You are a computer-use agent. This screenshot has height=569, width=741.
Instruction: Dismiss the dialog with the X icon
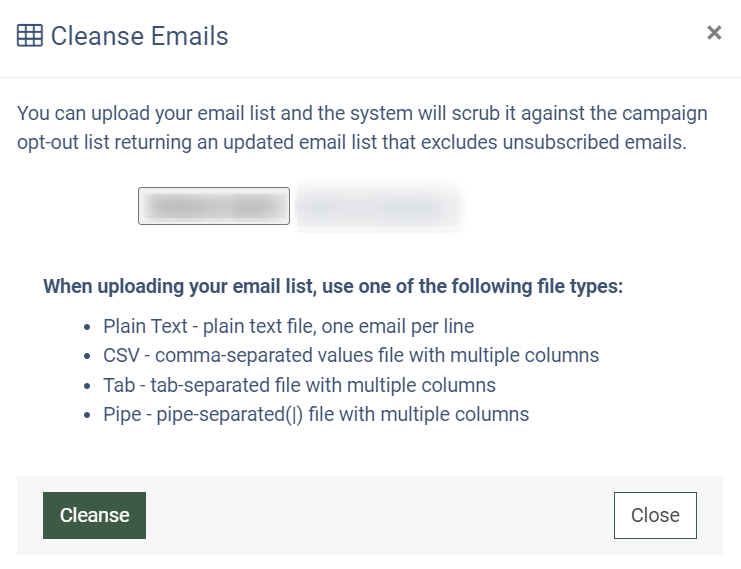[714, 33]
